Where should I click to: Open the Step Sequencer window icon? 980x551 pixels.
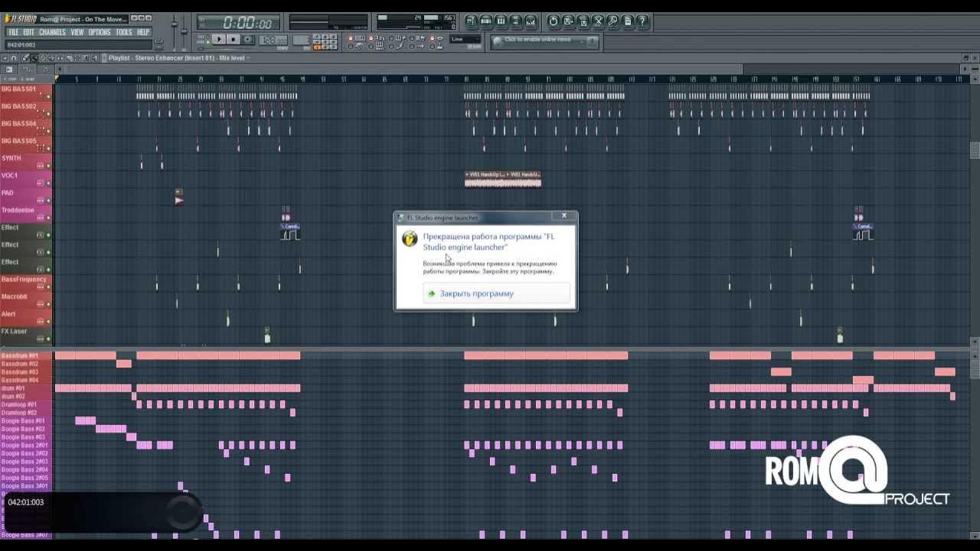(x=487, y=21)
